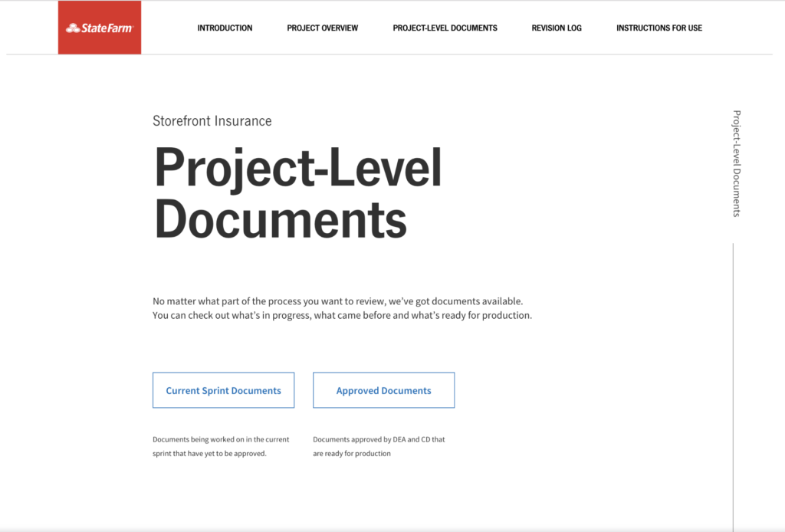Viewport: 785px width, 532px height.
Task: Click the sentence starting 'No matter what part'
Action: 337,301
